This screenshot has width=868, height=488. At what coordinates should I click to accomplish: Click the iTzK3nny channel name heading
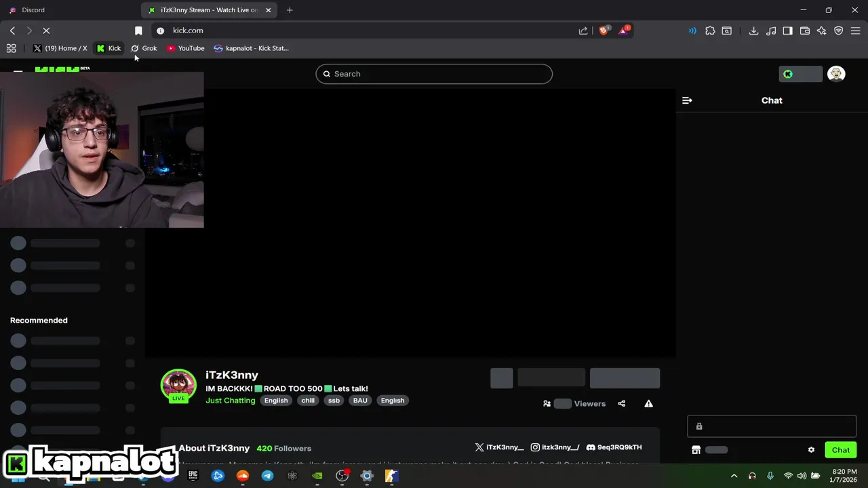tap(232, 375)
